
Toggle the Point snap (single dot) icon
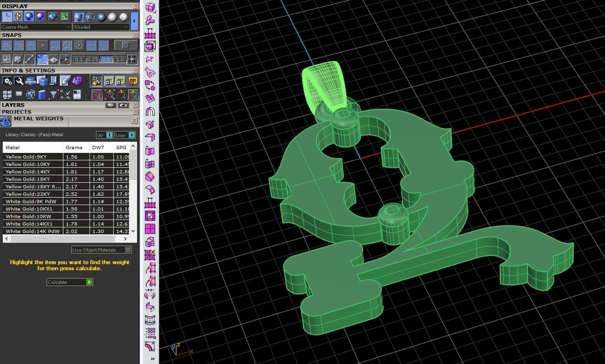[x=42, y=45]
